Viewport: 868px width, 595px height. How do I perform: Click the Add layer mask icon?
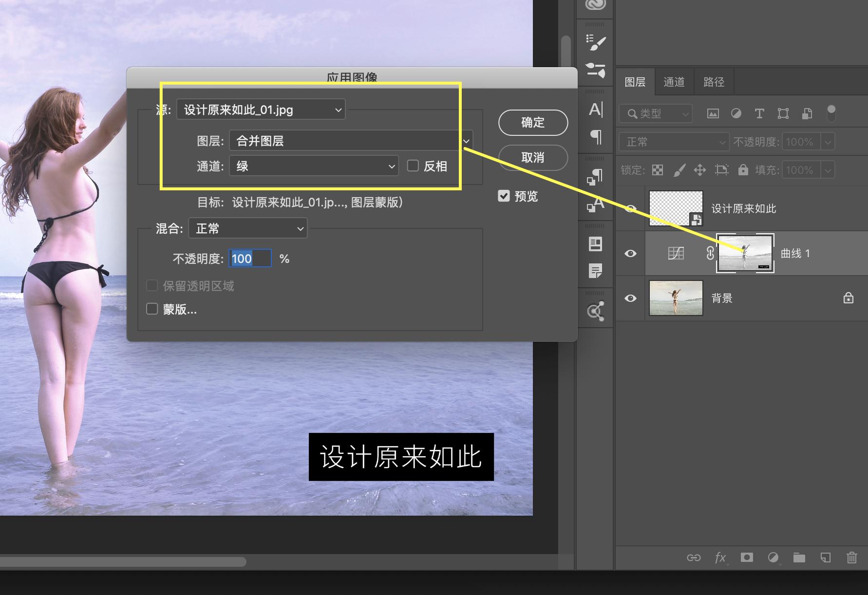point(747,558)
